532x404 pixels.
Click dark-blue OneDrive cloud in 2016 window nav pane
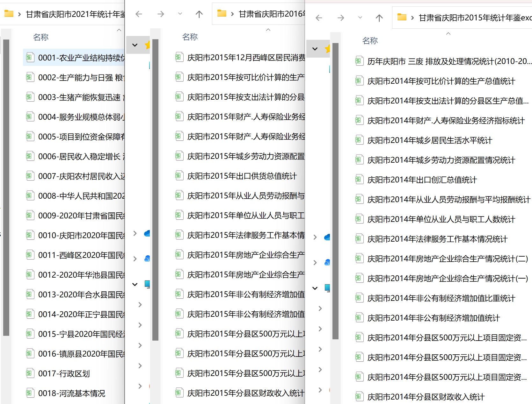click(147, 233)
